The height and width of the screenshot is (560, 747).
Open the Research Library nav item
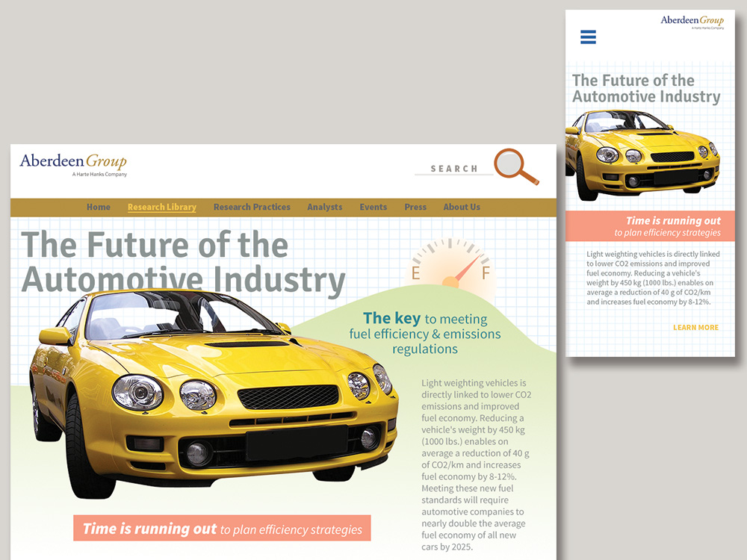click(161, 208)
